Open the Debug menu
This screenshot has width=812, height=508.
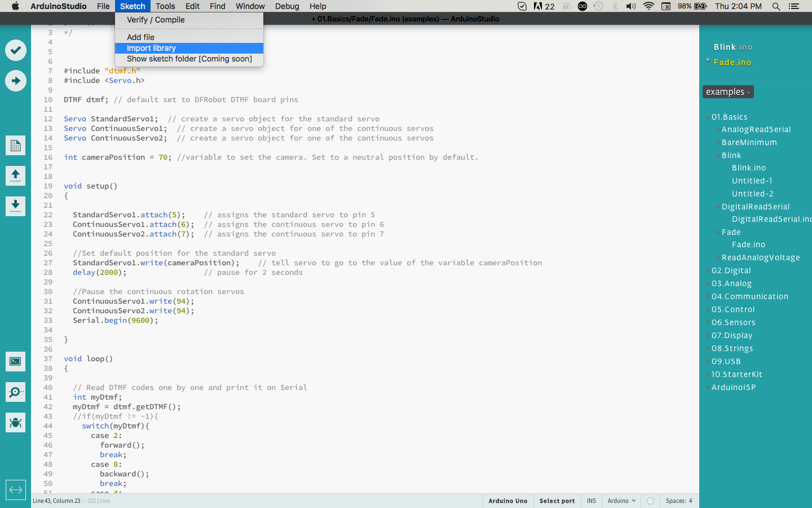287,6
